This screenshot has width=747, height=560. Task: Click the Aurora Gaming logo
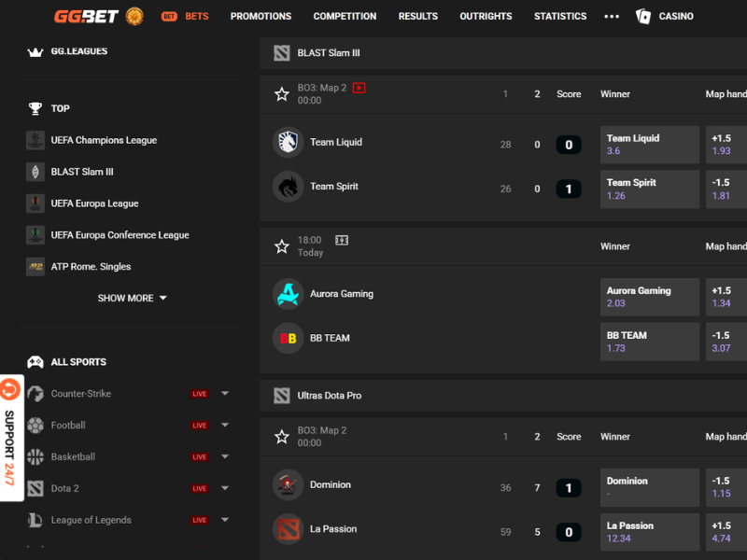[289, 294]
